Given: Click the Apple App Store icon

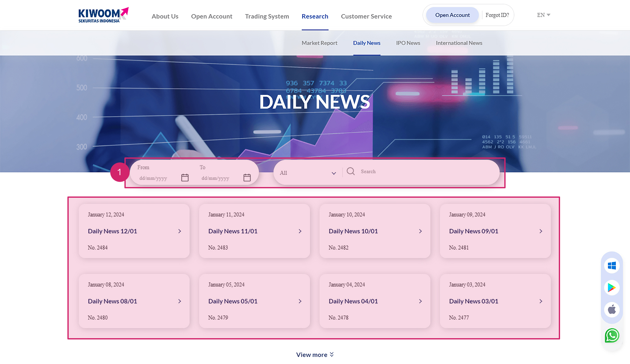Looking at the screenshot, I should 611,310.
